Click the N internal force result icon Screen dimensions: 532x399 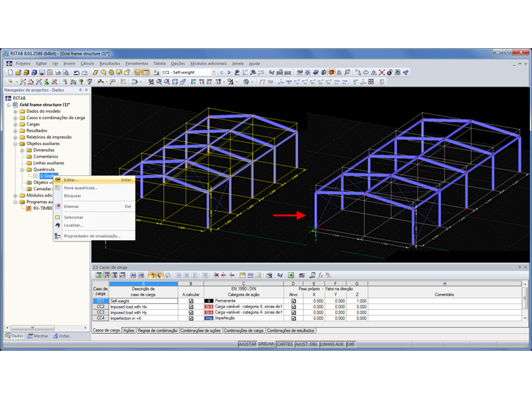pyautogui.click(x=288, y=82)
